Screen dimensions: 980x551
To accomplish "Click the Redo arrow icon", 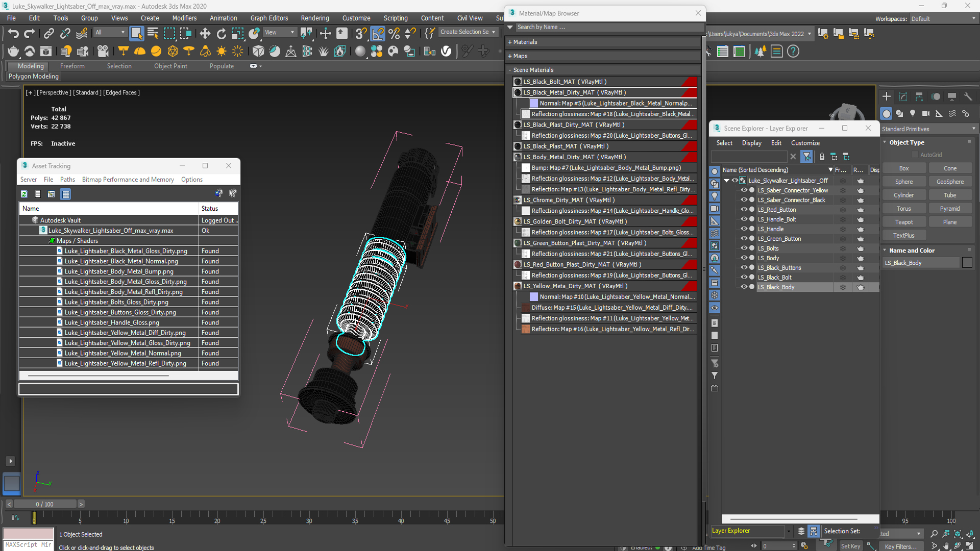I will tap(30, 34).
